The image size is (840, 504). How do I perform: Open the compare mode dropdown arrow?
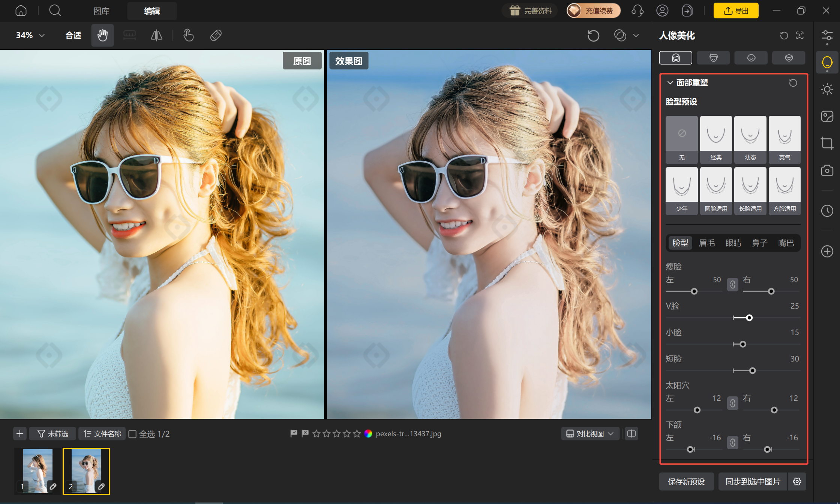point(636,36)
